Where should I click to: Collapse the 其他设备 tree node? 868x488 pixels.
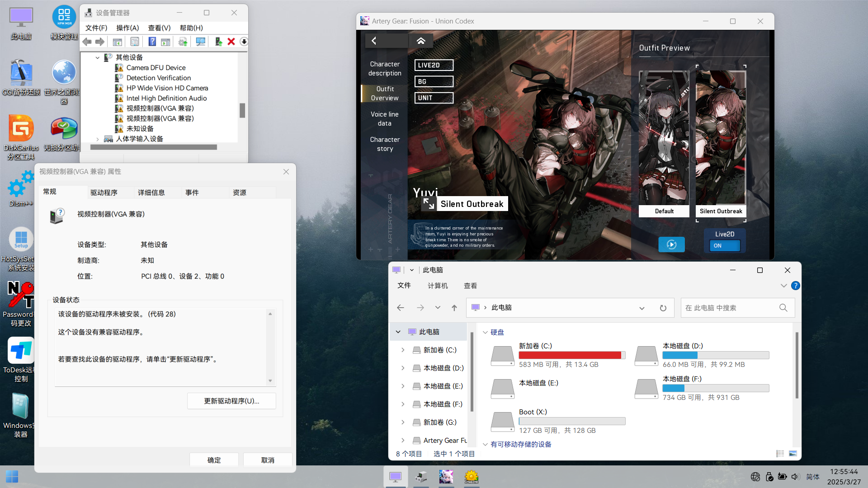click(98, 57)
